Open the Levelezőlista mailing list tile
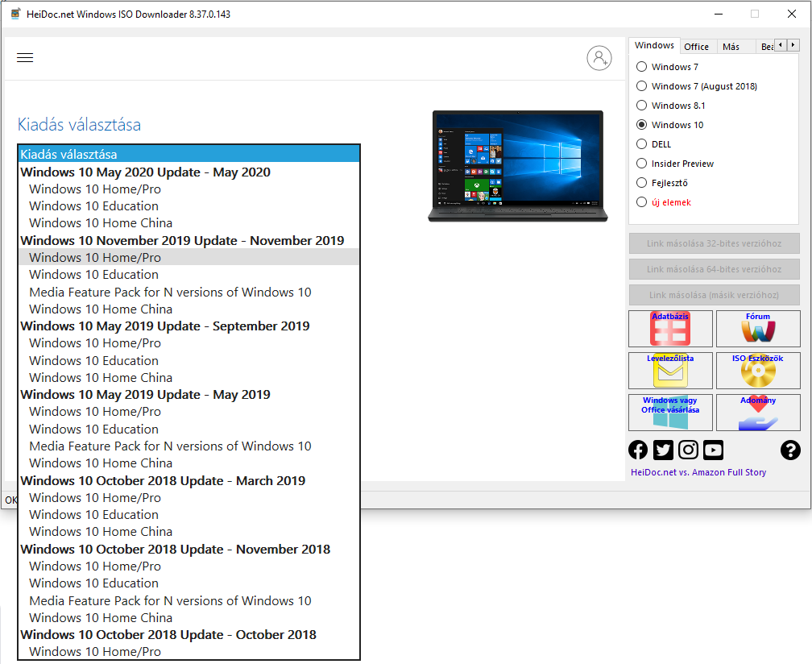The width and height of the screenshot is (812, 664). pyautogui.click(x=670, y=371)
